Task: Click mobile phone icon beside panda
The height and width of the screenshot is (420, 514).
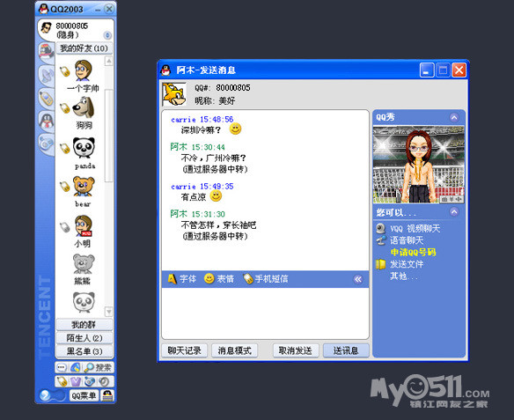Action: [x=64, y=148]
